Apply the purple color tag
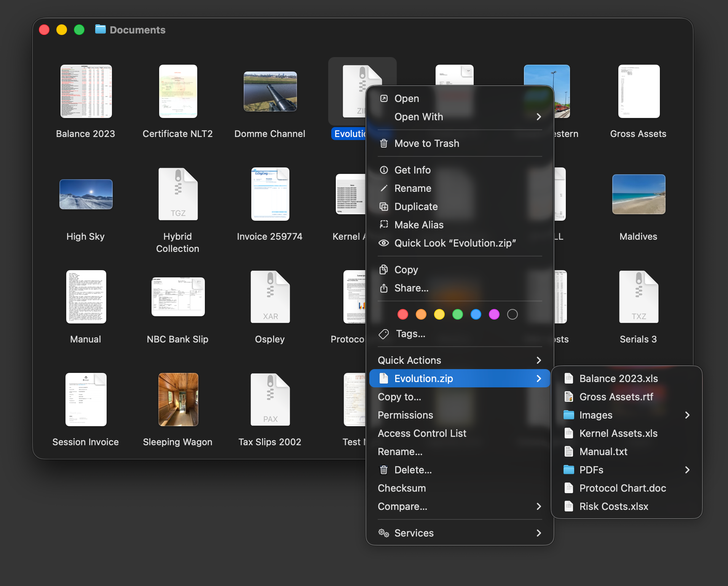Screen dimensions: 728x586 click(494, 314)
